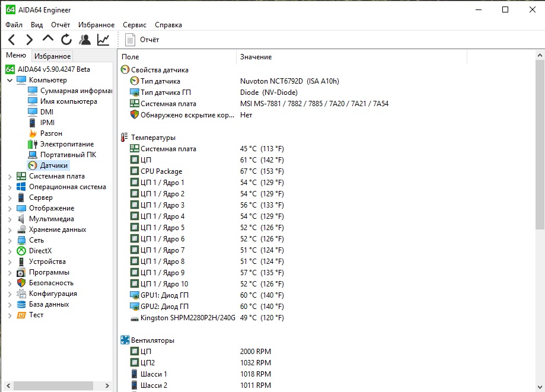Expand the Хранение данных tree node

click(x=9, y=230)
